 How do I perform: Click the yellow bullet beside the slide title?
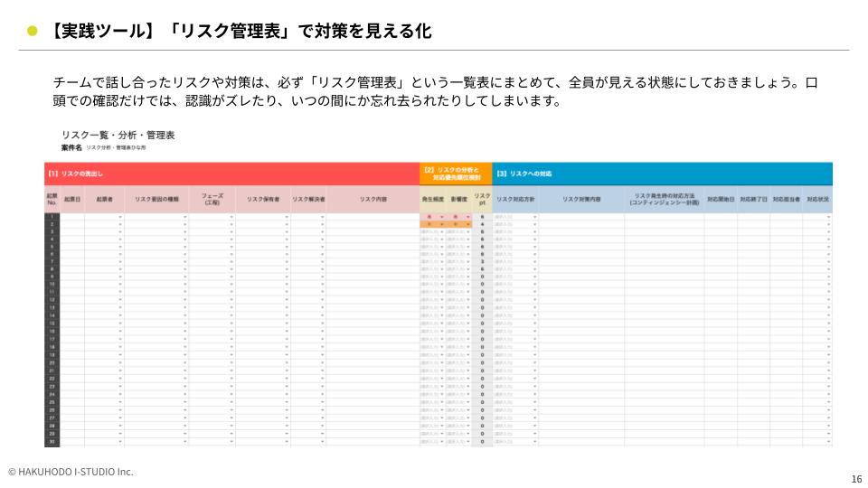point(33,31)
